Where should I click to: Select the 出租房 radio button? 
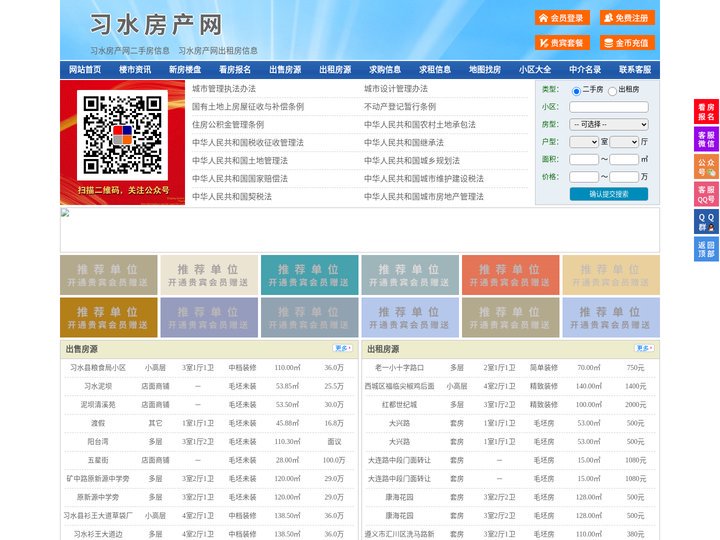[x=612, y=91]
